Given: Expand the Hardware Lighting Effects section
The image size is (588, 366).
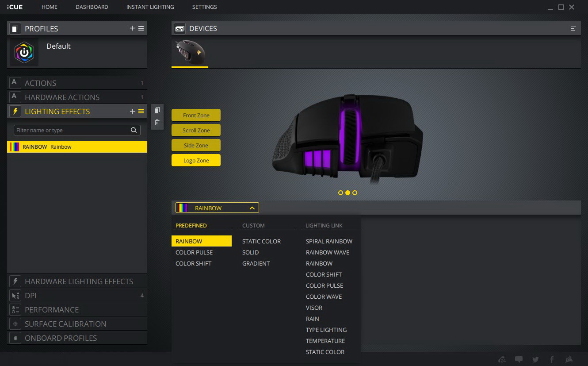Looking at the screenshot, I should (x=77, y=281).
